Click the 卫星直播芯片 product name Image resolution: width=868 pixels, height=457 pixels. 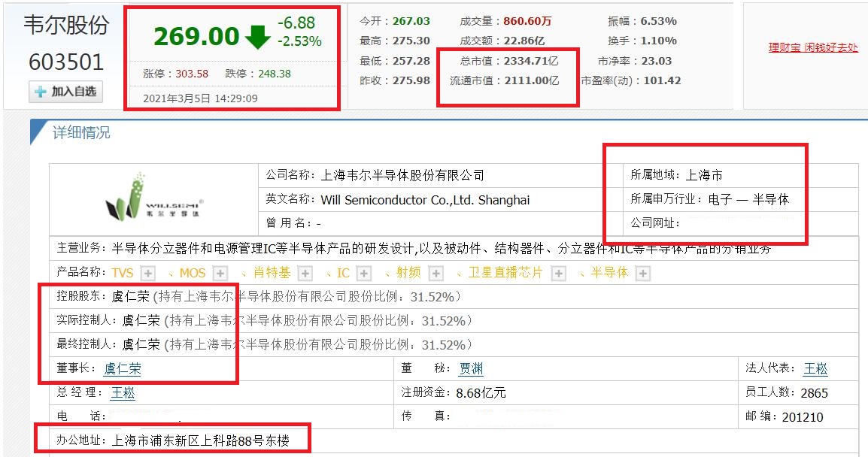pos(505,272)
